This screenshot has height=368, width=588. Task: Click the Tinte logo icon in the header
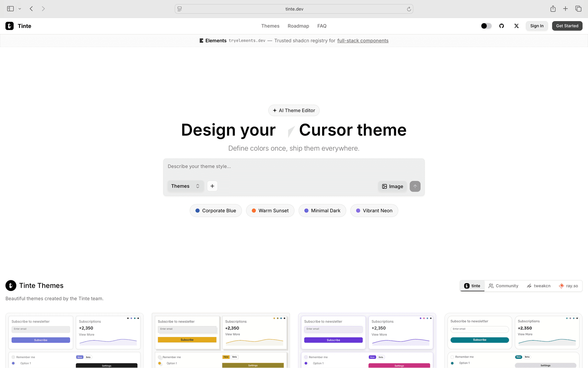(9, 26)
